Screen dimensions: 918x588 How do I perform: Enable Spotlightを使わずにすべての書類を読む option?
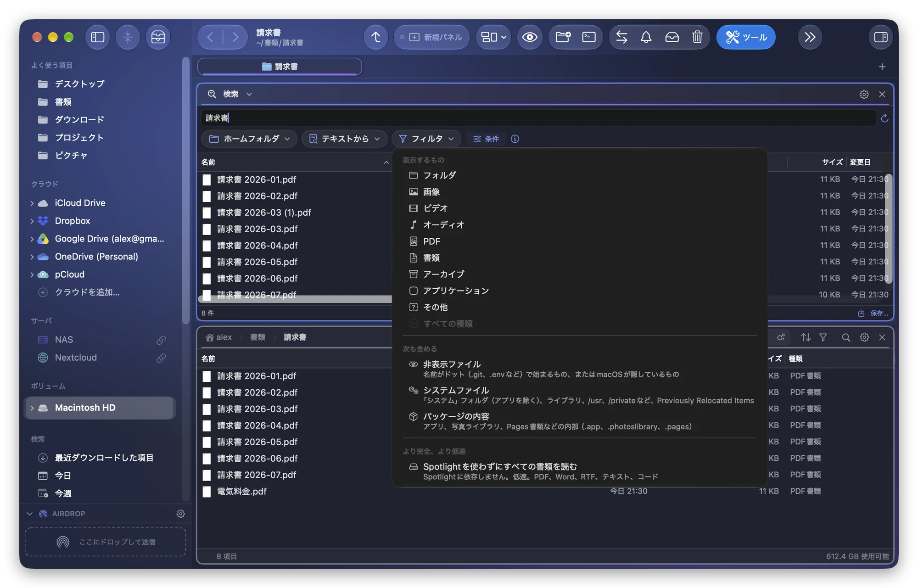coord(580,471)
